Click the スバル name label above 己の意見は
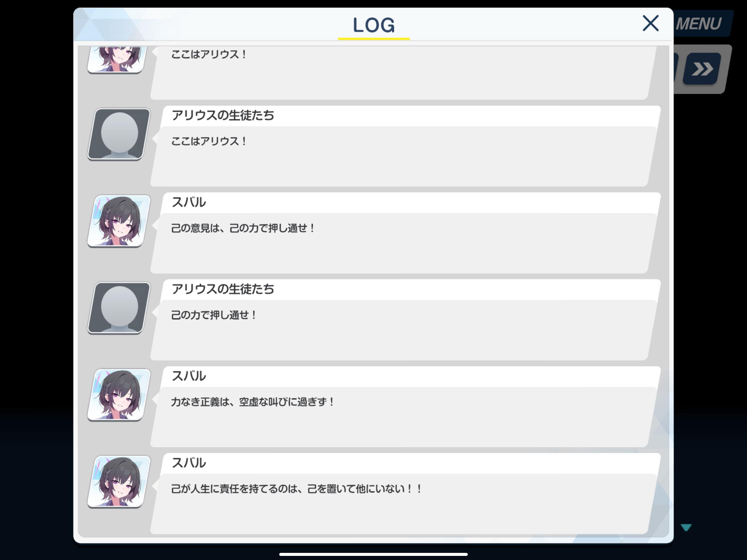Screen dimensions: 747x560 tap(189, 202)
